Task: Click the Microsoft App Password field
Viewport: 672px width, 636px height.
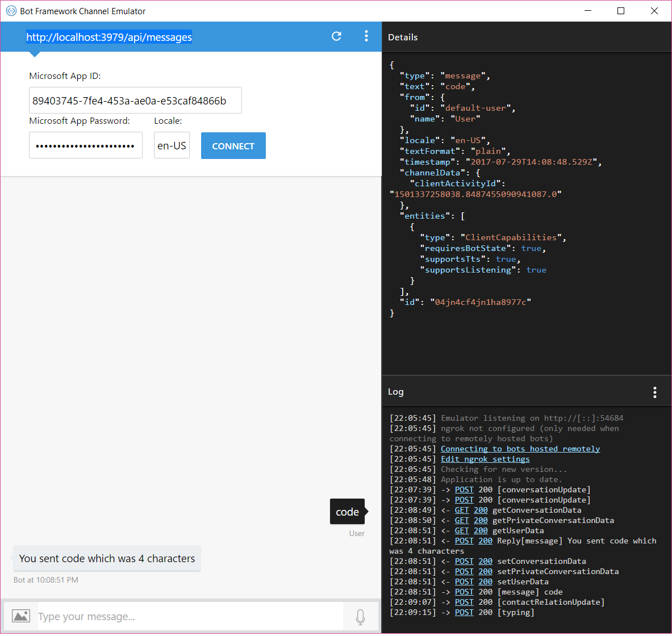Action: click(86, 145)
